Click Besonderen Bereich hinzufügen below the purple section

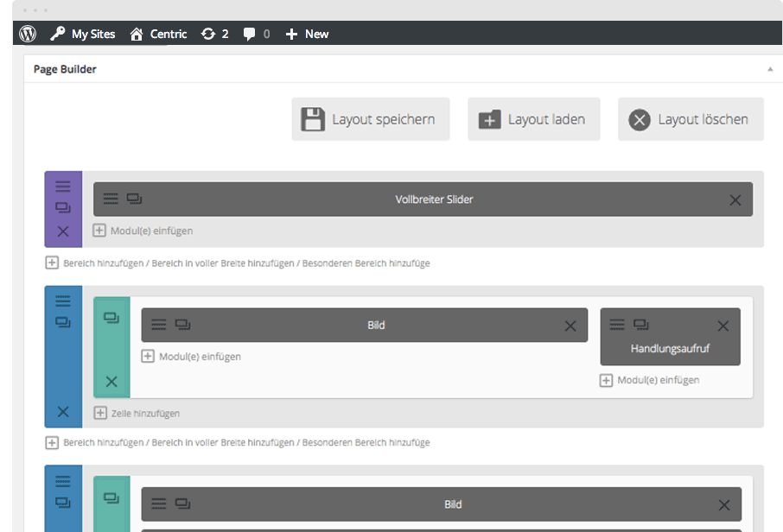click(366, 263)
